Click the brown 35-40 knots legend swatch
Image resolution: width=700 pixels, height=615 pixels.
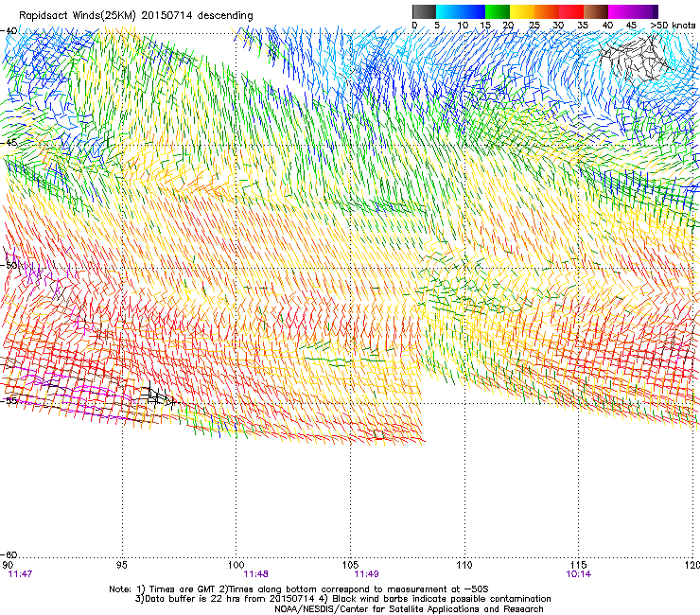[x=596, y=11]
